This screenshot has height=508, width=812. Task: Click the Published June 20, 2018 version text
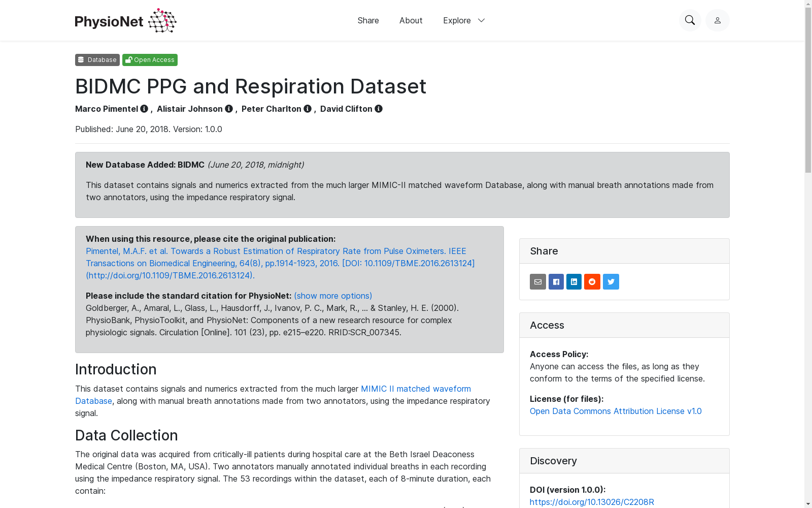[149, 129]
